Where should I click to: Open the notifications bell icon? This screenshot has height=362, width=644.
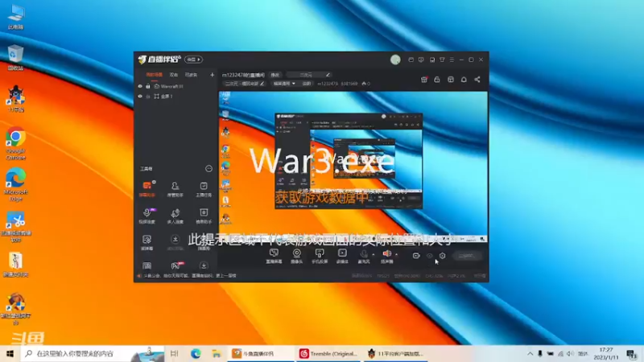pyautogui.click(x=464, y=80)
